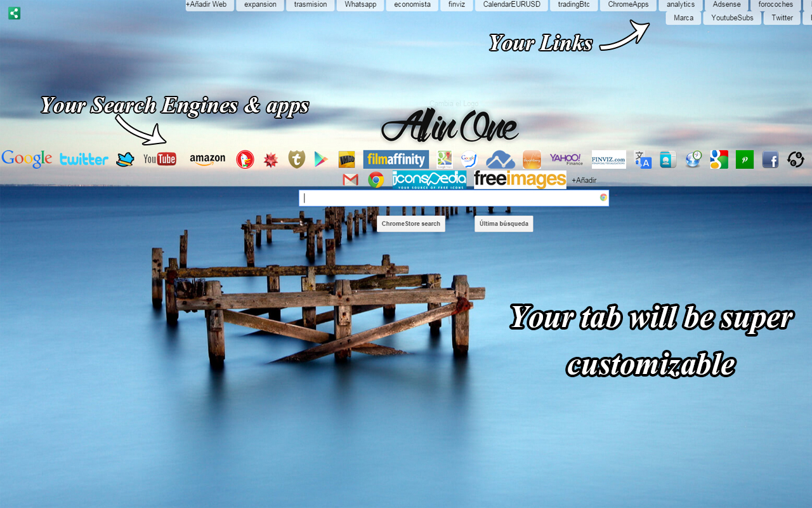Choose the Iconspedia search engine
812x508 pixels.
(x=429, y=180)
